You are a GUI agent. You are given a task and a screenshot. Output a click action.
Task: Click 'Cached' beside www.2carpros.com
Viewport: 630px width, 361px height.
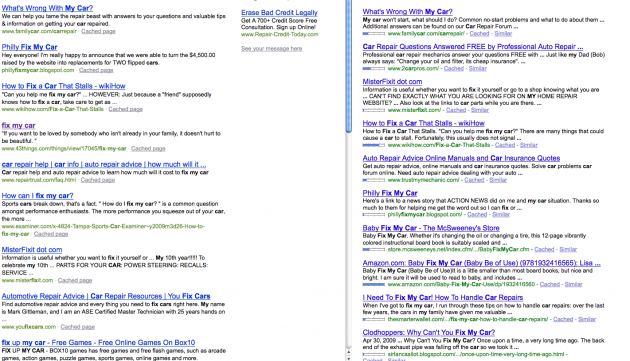tap(454, 69)
